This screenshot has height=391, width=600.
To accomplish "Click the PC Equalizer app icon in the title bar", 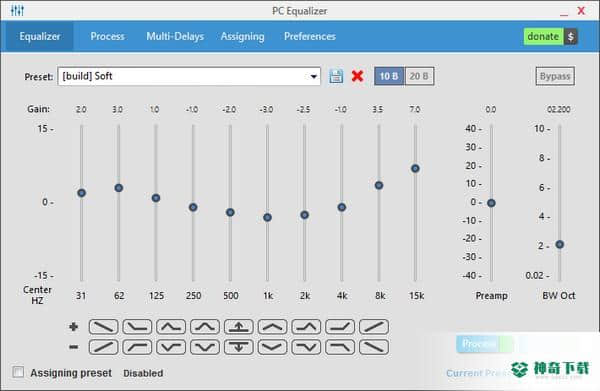I will click(17, 10).
